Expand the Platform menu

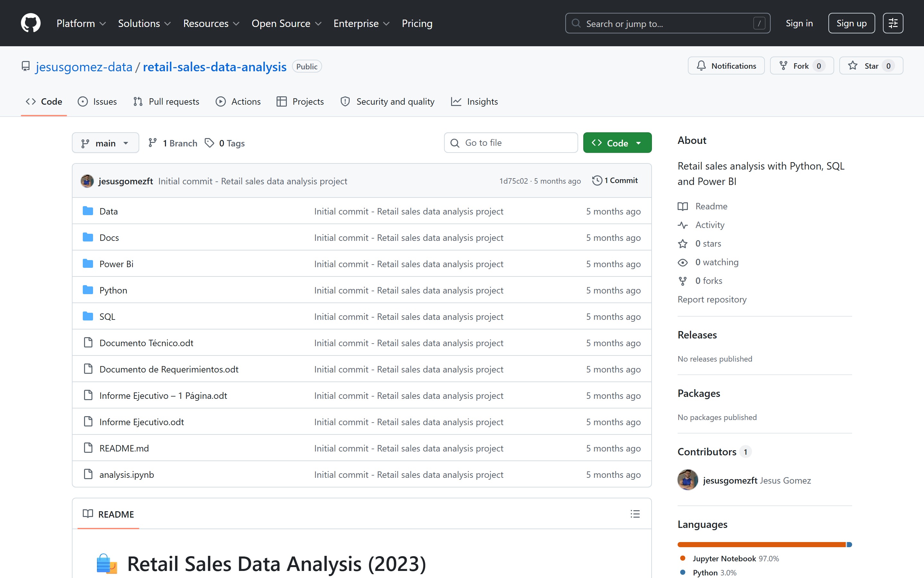click(x=81, y=23)
